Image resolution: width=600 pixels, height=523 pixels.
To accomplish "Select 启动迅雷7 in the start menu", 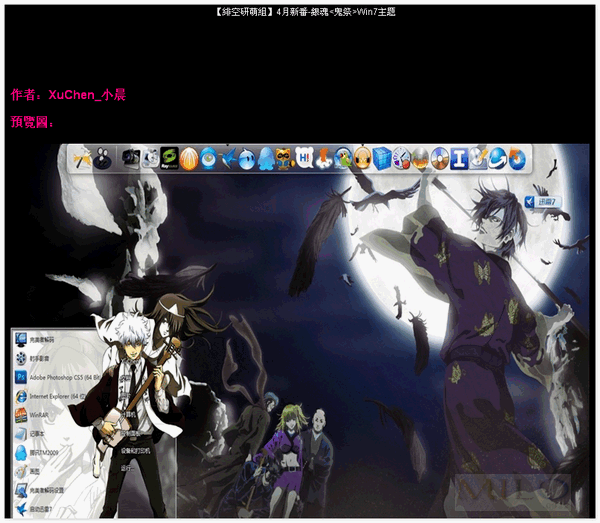I will pyautogui.click(x=33, y=509).
